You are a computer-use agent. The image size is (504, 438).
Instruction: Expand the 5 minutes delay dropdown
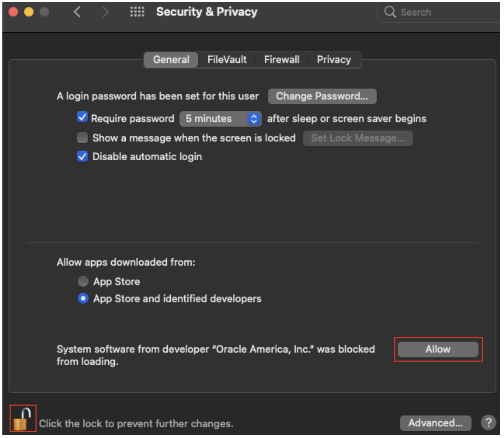221,119
